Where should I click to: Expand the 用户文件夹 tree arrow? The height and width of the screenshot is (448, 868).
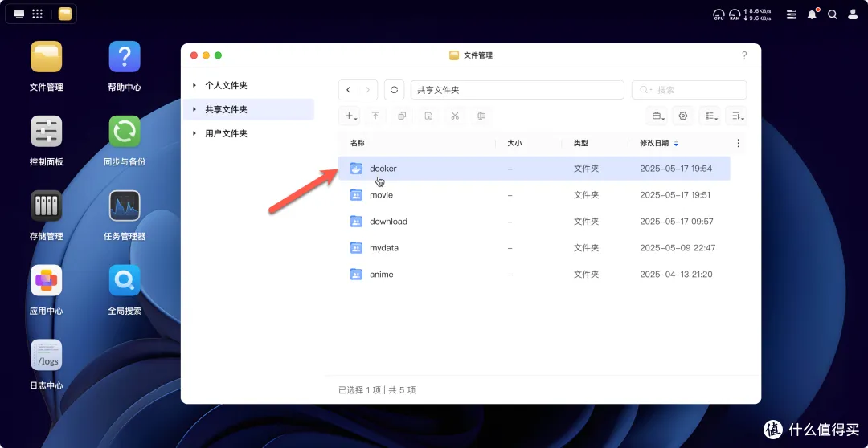194,133
